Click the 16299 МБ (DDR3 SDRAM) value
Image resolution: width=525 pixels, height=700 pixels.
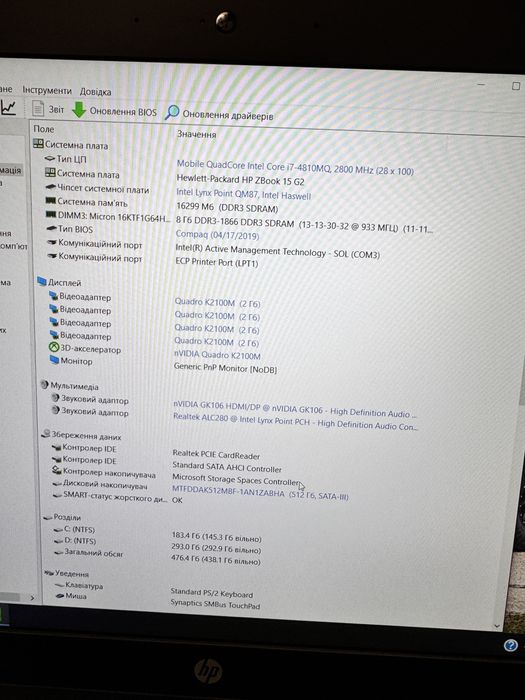(x=227, y=208)
